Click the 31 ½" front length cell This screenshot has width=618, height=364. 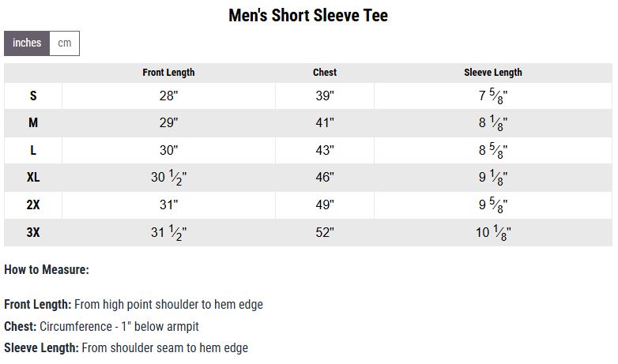click(168, 232)
